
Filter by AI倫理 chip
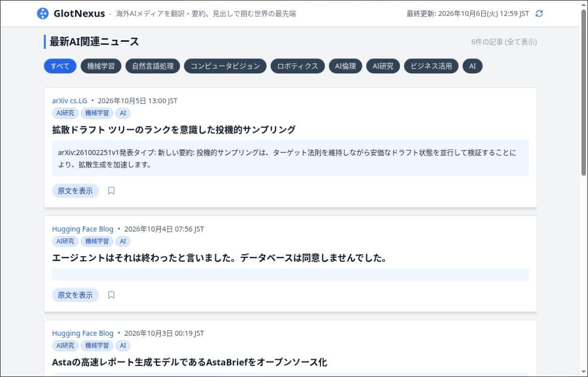pyautogui.click(x=345, y=66)
